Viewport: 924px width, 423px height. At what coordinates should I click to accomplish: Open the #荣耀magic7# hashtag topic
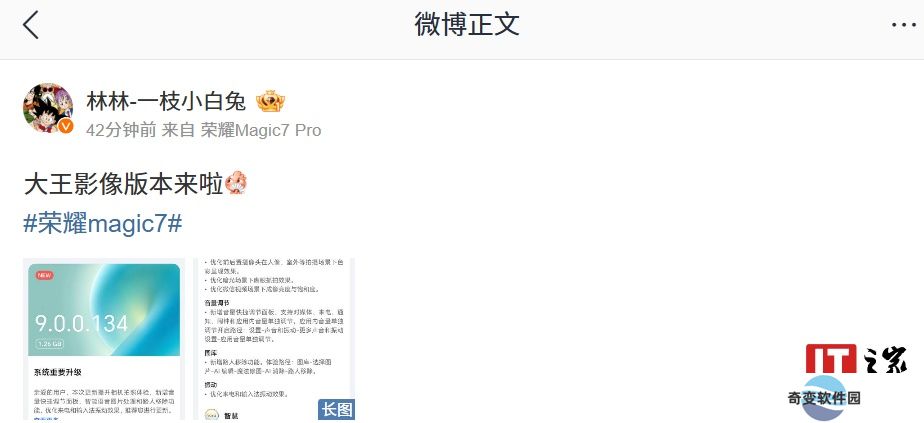(103, 224)
